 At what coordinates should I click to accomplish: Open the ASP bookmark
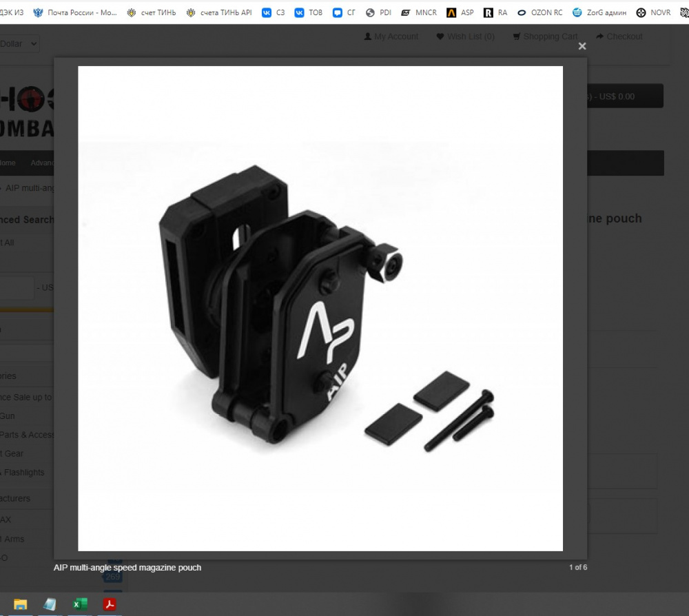pyautogui.click(x=460, y=12)
